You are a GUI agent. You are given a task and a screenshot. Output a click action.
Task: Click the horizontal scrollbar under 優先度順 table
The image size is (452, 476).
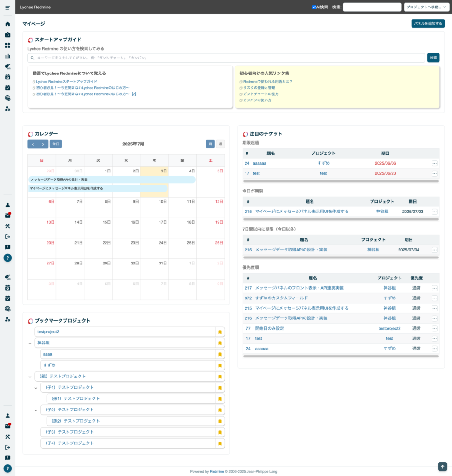click(341, 356)
